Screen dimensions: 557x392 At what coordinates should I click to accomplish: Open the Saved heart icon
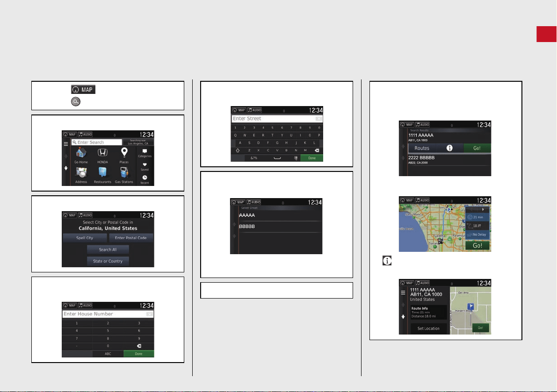145,164
